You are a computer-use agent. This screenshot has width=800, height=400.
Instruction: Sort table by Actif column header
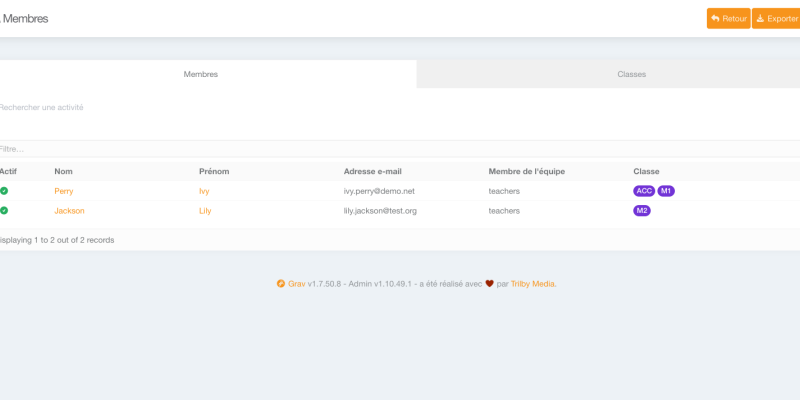(8, 171)
